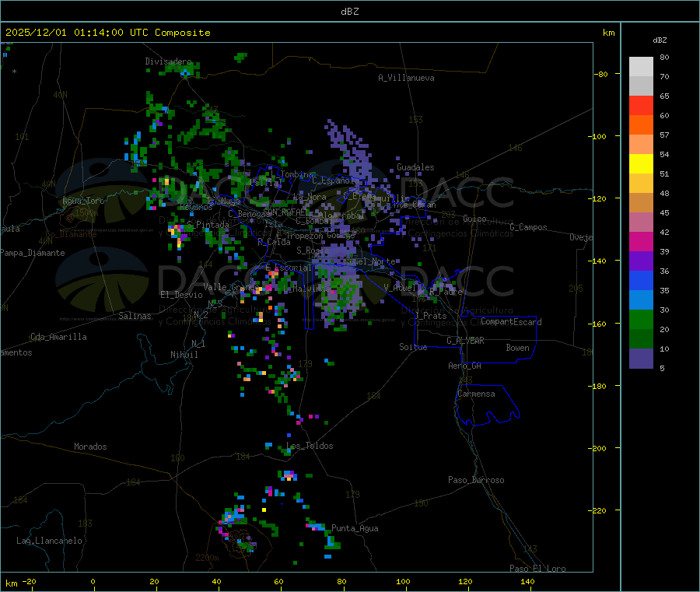Click the 5 dBZ purple legend swatch
Viewport: 700px width, 592px height.
(x=641, y=358)
